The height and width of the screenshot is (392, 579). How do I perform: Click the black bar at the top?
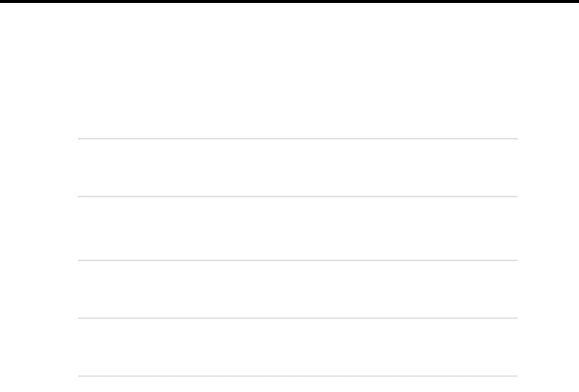(289, 2)
